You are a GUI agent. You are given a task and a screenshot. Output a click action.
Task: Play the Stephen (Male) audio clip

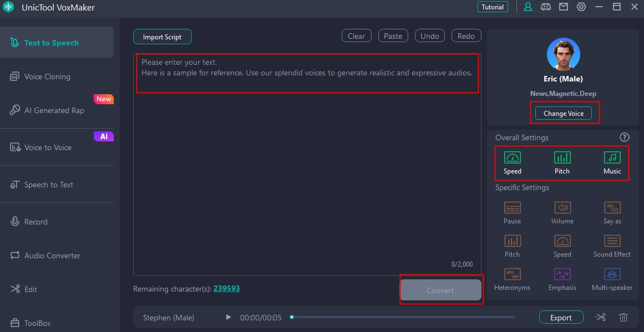coord(228,318)
